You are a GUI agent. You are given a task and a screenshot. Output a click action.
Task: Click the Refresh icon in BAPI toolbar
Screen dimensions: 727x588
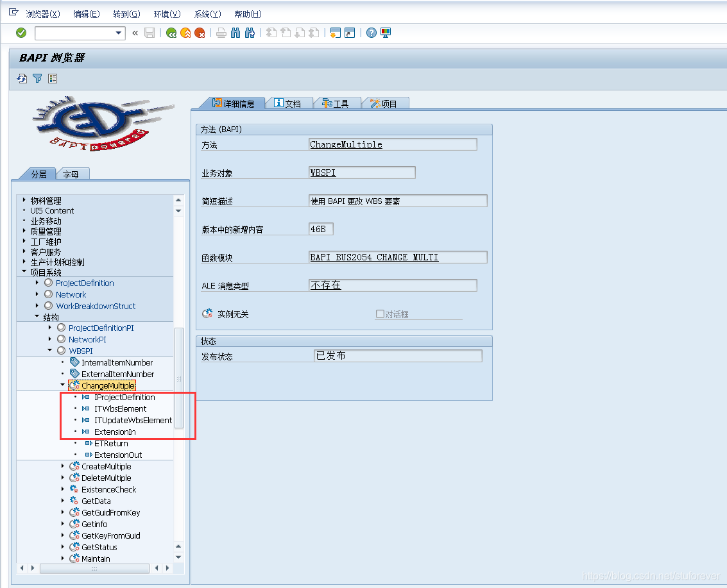tap(22, 79)
